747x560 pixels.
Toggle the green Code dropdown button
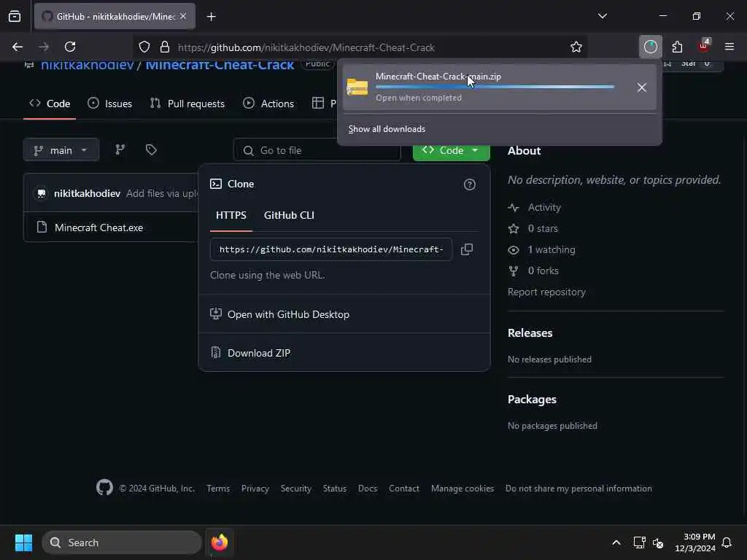pyautogui.click(x=451, y=150)
